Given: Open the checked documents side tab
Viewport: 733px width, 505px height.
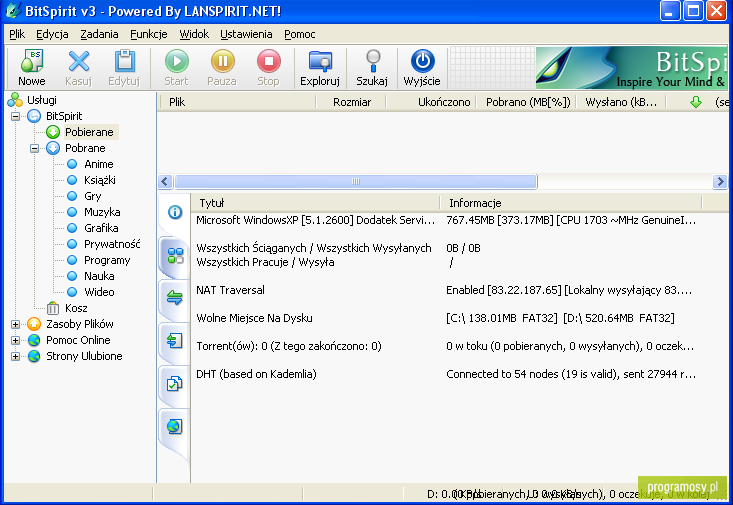Looking at the screenshot, I should click(175, 383).
